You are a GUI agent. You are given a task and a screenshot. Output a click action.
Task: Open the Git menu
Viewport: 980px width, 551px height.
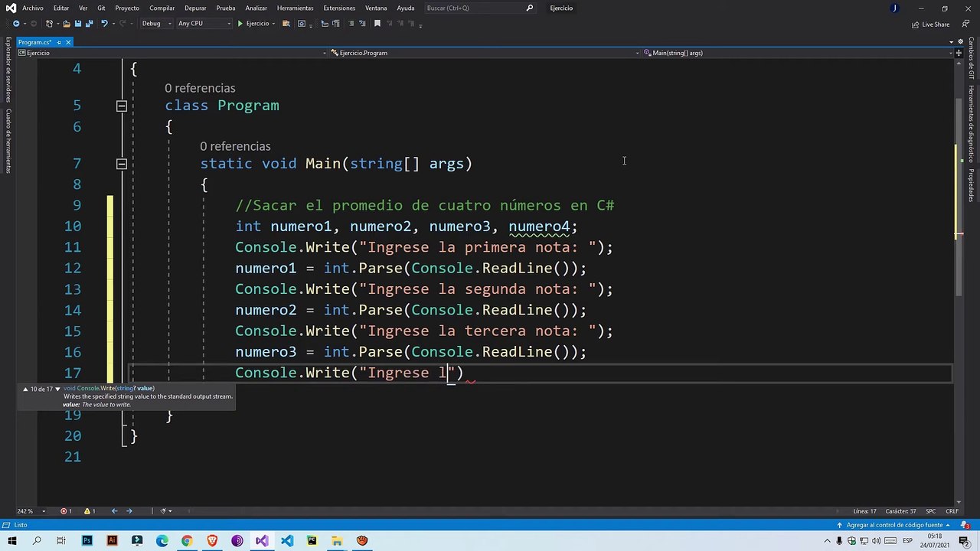point(101,8)
